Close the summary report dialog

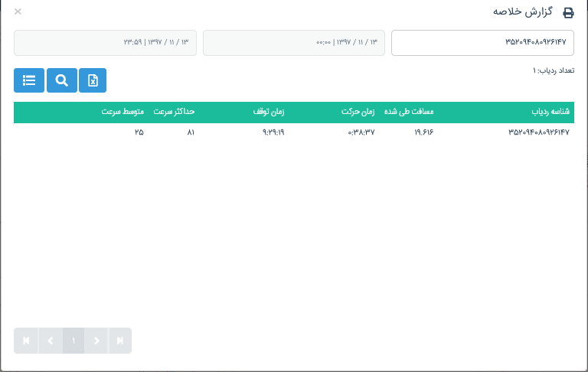[18, 11]
